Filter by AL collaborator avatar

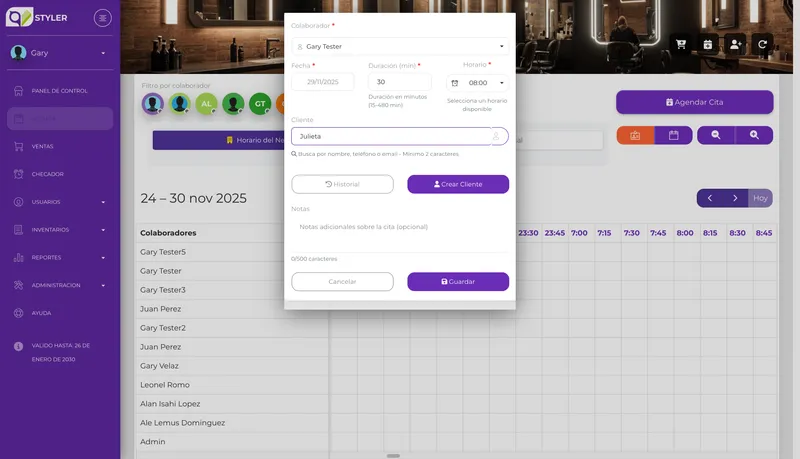pos(206,104)
